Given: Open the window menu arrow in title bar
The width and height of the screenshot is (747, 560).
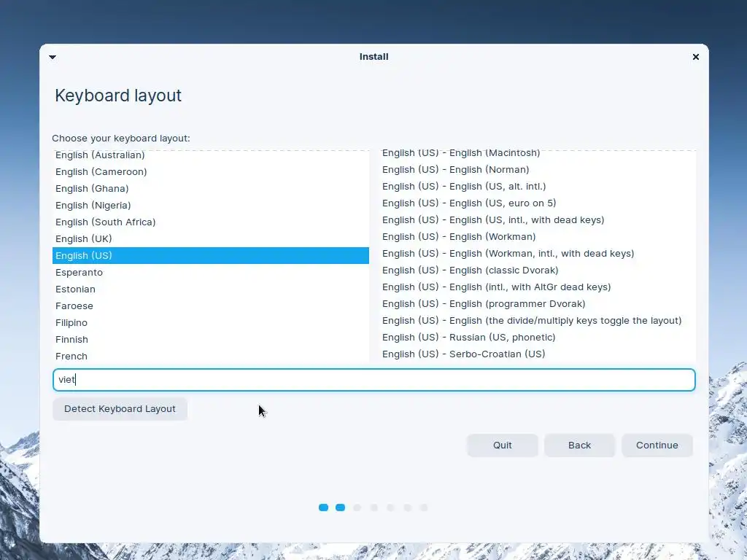Looking at the screenshot, I should tap(53, 57).
